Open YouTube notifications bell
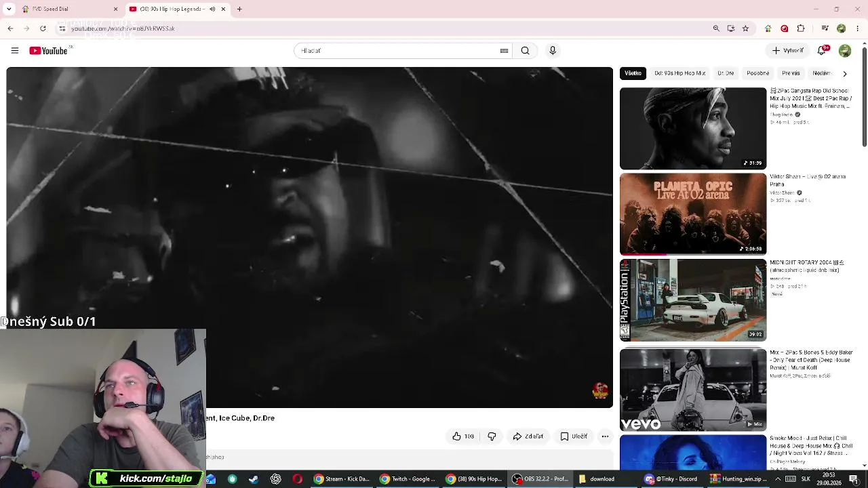 pos(823,50)
